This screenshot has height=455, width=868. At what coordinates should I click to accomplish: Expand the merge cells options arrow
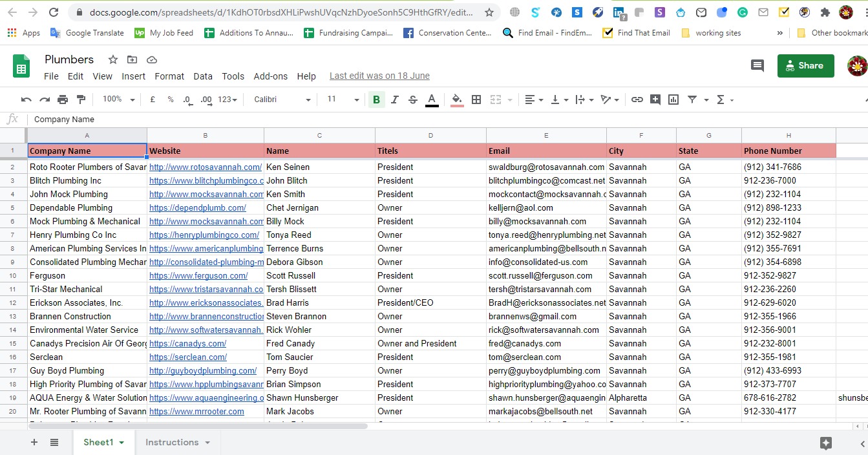point(510,100)
